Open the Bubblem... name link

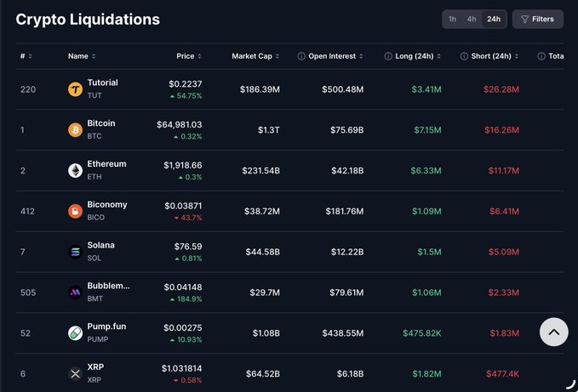coord(108,286)
